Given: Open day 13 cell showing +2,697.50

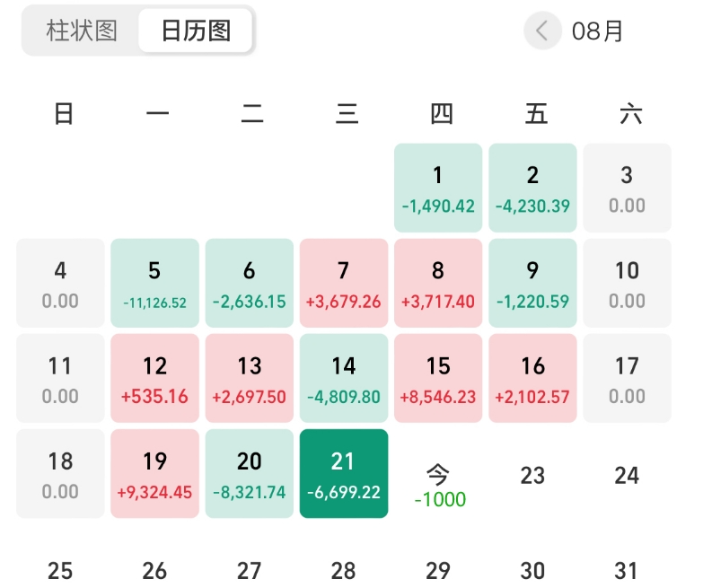Looking at the screenshot, I should click(250, 378).
